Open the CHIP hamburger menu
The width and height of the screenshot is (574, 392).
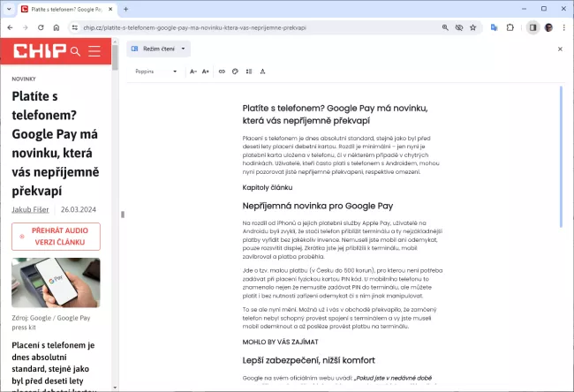click(94, 51)
